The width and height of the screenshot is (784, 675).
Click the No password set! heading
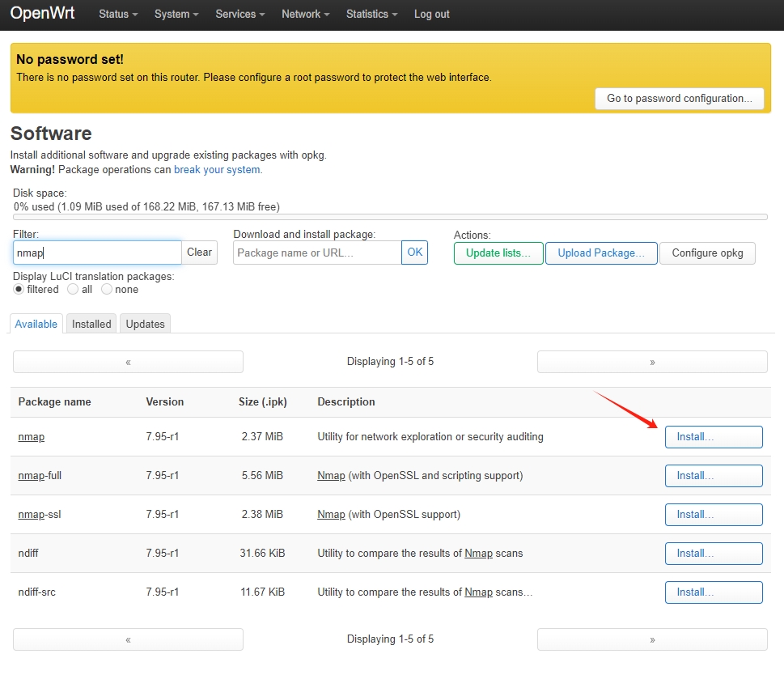click(70, 60)
